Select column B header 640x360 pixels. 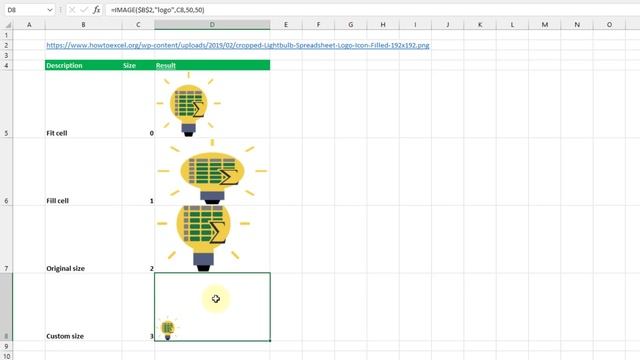coord(83,24)
